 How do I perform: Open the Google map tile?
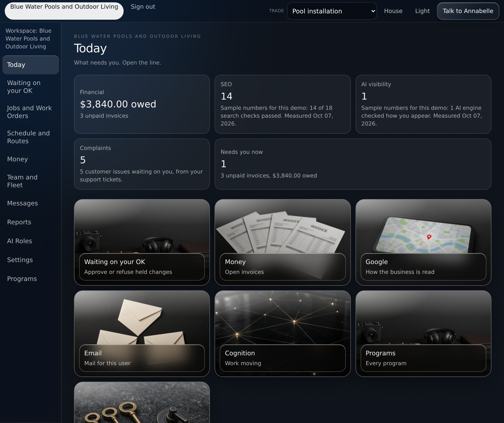[423, 242]
